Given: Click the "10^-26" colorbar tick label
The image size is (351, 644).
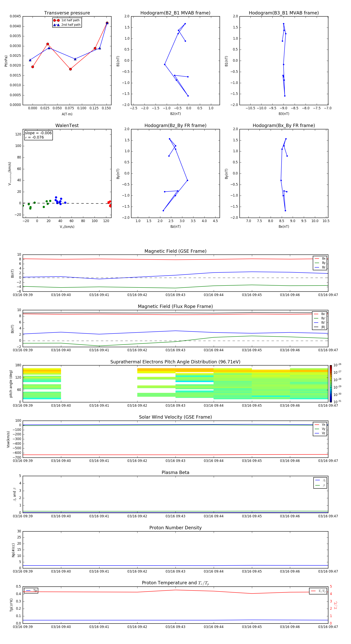Looking at the screenshot, I should coord(337,365).
